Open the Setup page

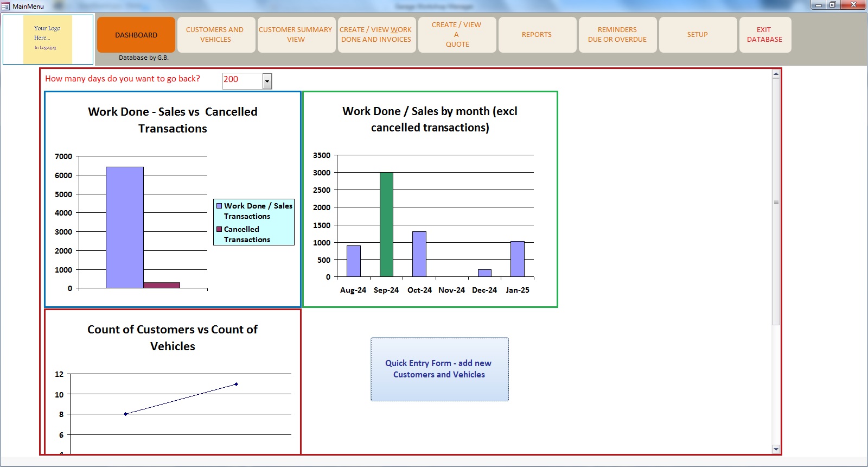click(697, 35)
